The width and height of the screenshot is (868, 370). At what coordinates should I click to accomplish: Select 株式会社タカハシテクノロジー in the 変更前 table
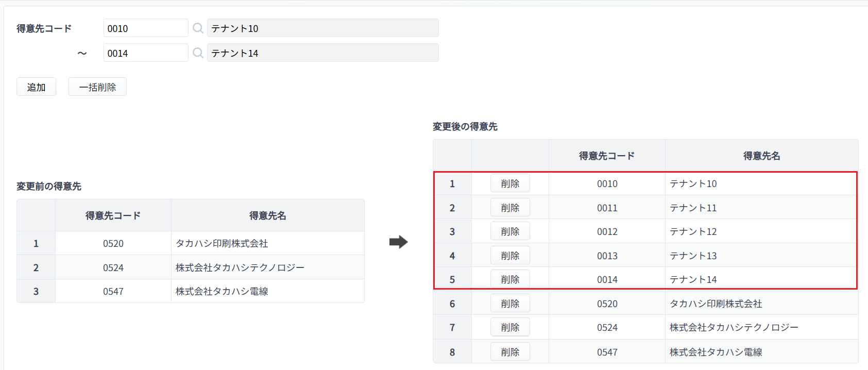(240, 267)
